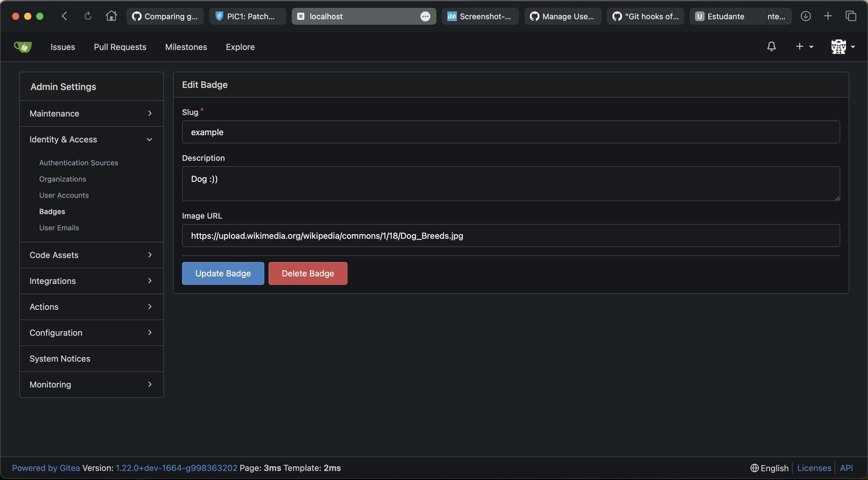
Task: Click the Gitea logo icon
Action: point(23,47)
